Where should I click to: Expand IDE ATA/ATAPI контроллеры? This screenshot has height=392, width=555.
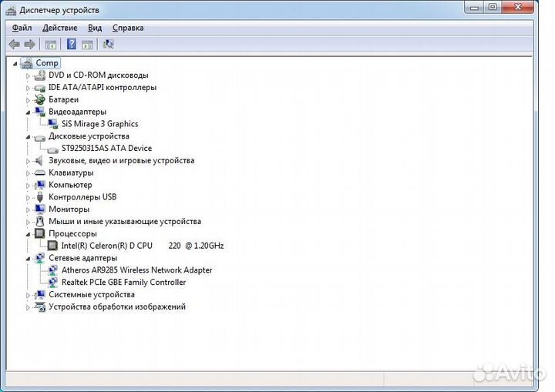[28, 88]
